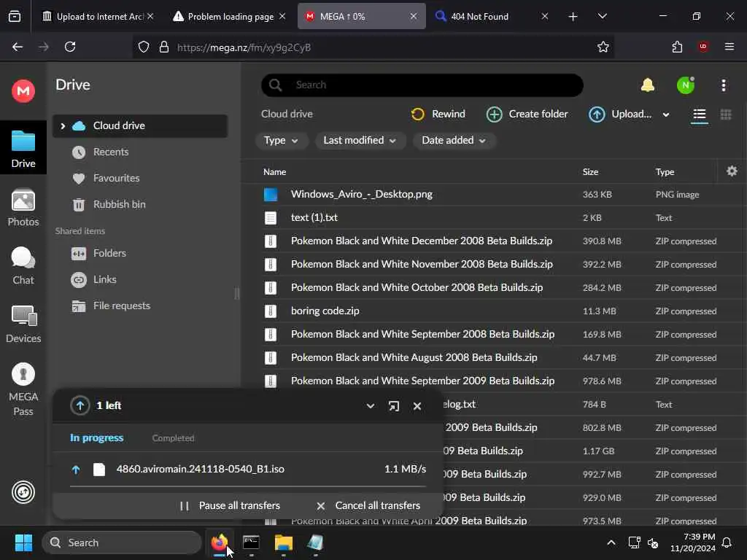Open the three-dot more menu
747x560 pixels.
723,85
